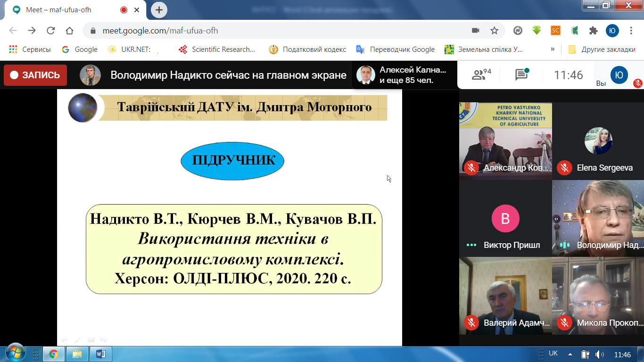The height and width of the screenshot is (362, 644).
Task: Click the red recording dot on the Meet tab
Action: (124, 9)
